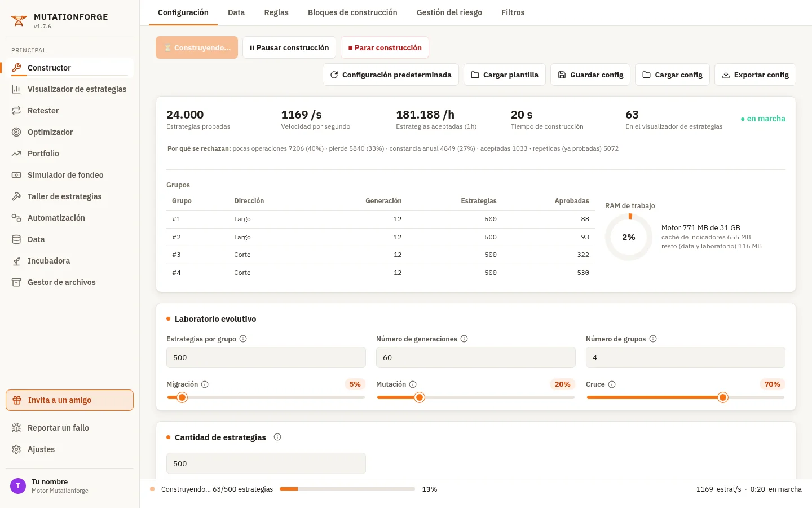
Task: Open Visualizador de estrategias chart icon
Action: tap(16, 89)
